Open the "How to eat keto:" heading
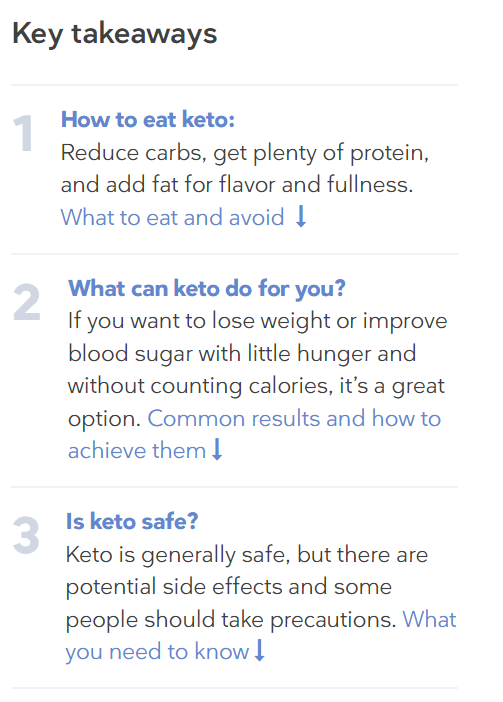This screenshot has height=702, width=503. 148,120
